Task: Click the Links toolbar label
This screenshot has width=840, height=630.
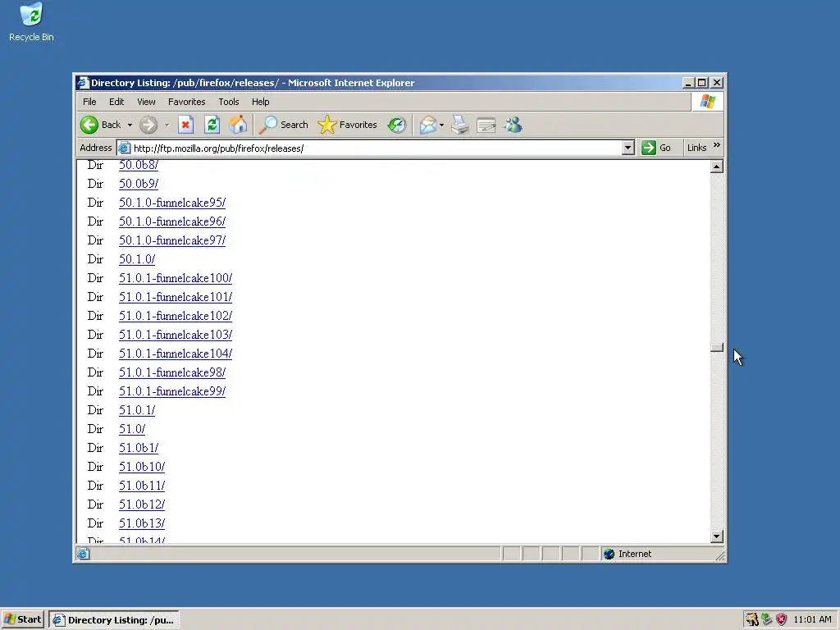Action: (x=696, y=148)
